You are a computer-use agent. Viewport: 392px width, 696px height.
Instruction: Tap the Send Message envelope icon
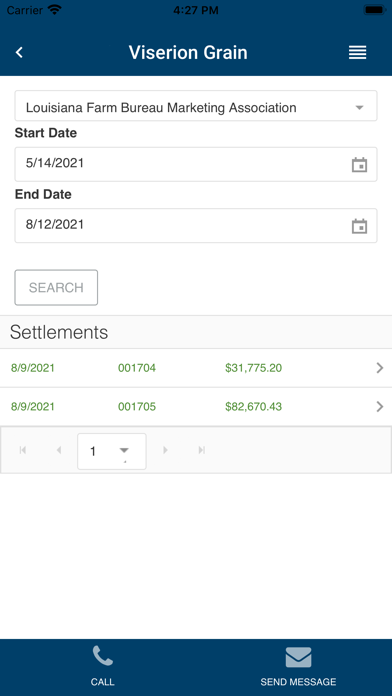pyautogui.click(x=298, y=657)
